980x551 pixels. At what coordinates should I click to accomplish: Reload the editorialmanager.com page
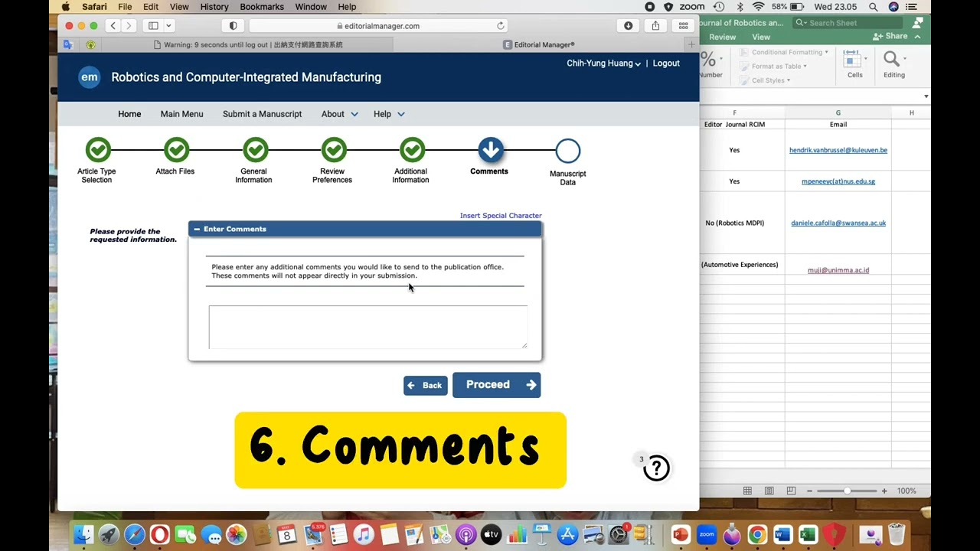(x=501, y=25)
